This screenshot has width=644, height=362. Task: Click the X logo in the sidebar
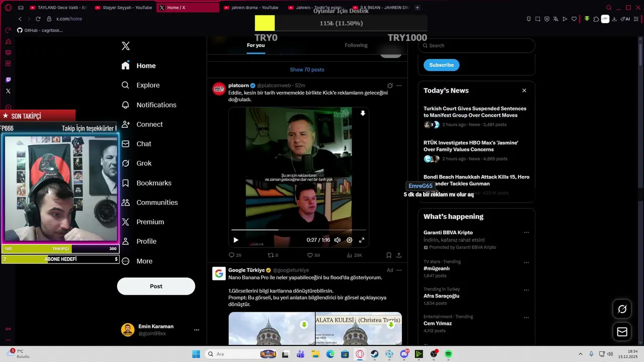point(126,46)
